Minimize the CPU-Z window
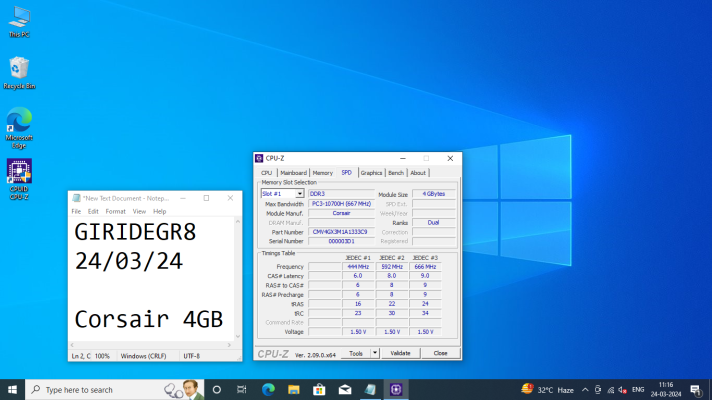 click(403, 158)
